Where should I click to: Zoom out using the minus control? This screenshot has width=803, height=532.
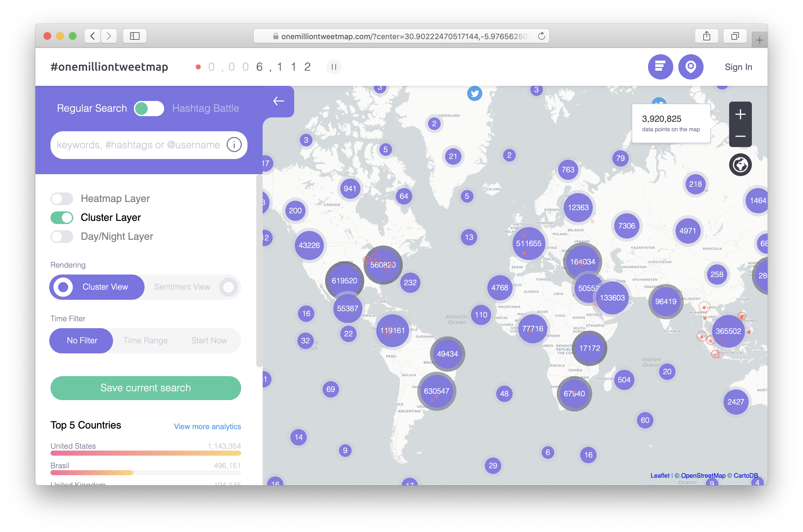coord(740,136)
